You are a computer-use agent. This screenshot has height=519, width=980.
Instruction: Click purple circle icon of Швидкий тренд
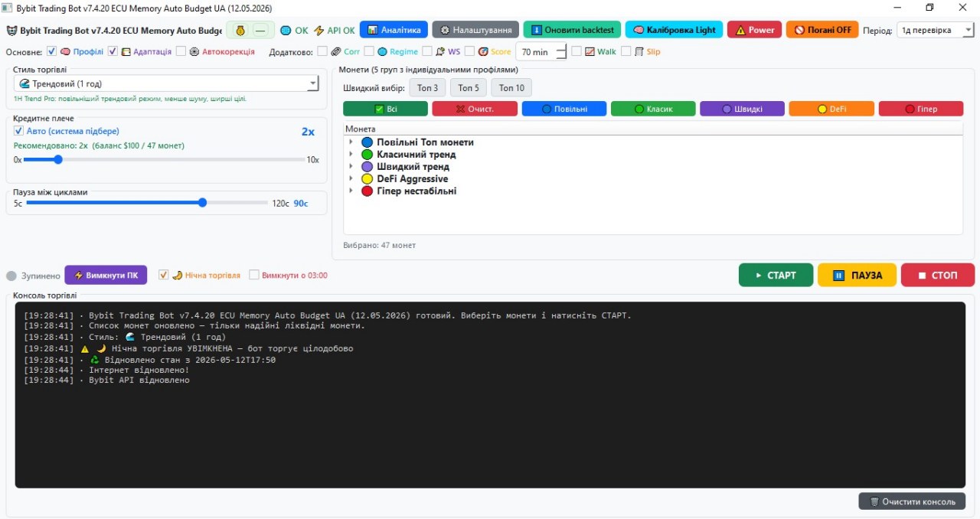(x=367, y=166)
